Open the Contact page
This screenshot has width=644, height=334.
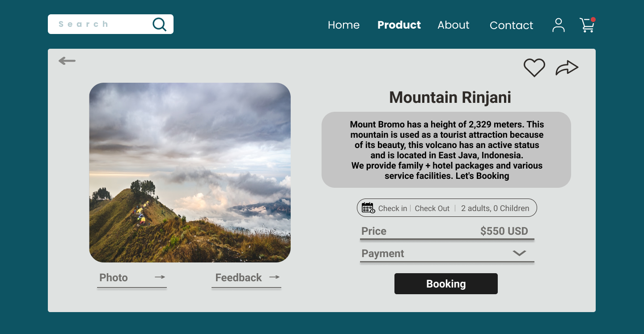(511, 25)
